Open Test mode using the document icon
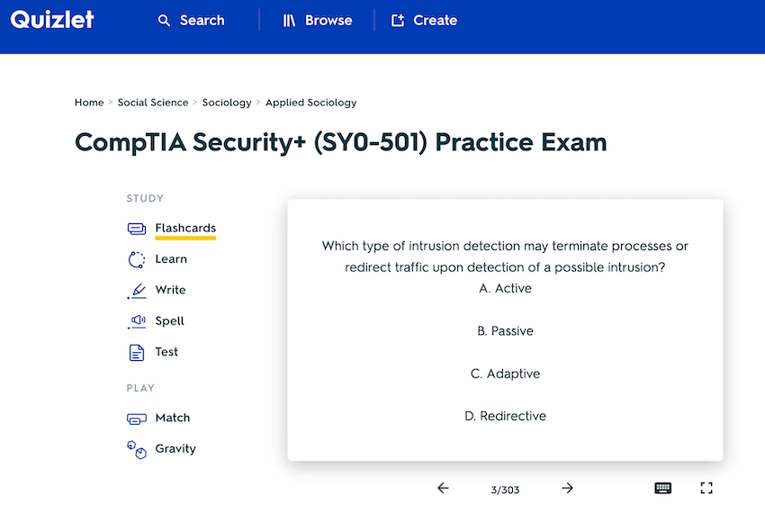The image size is (765, 532). coord(137,352)
